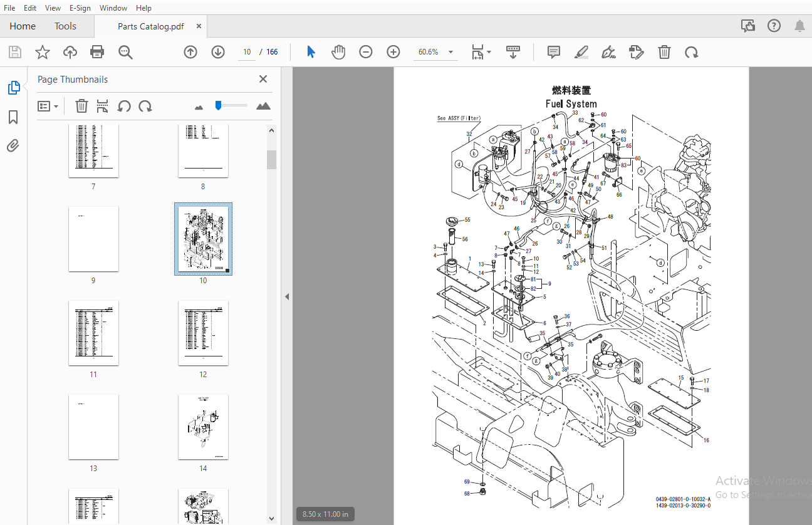Open the Edit menu
Screen dimensions: 812x525
29,8
